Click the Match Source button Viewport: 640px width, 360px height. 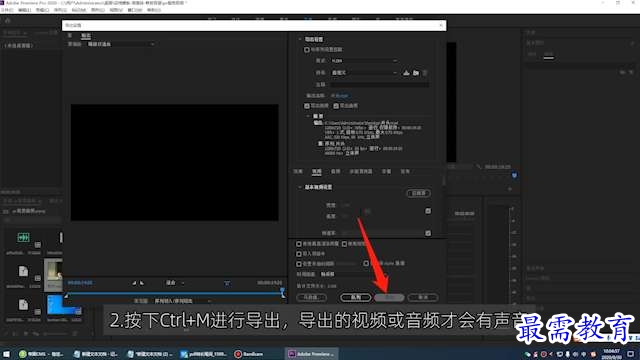[418, 193]
